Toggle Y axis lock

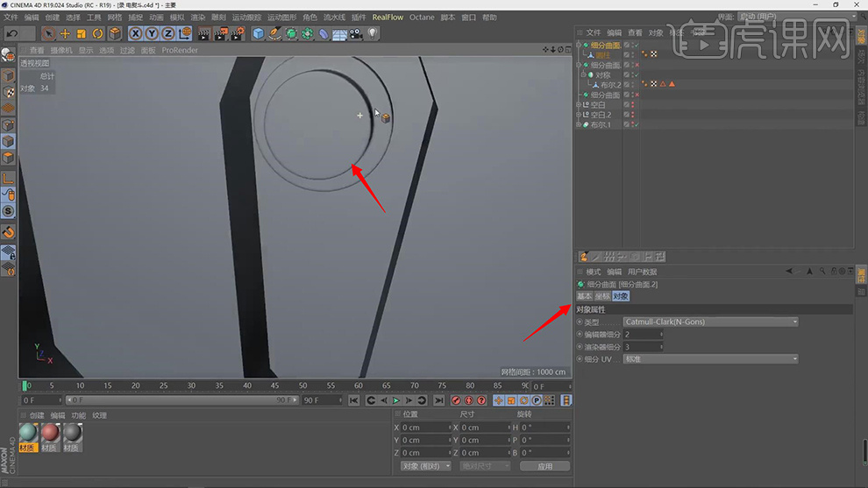[152, 33]
